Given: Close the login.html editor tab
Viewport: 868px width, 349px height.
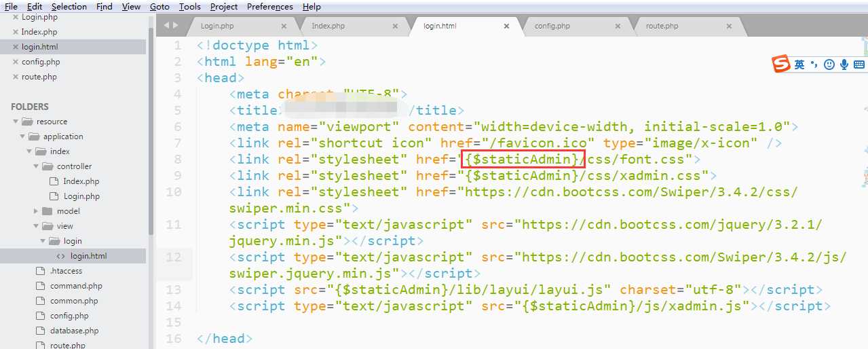Looking at the screenshot, I should [506, 26].
